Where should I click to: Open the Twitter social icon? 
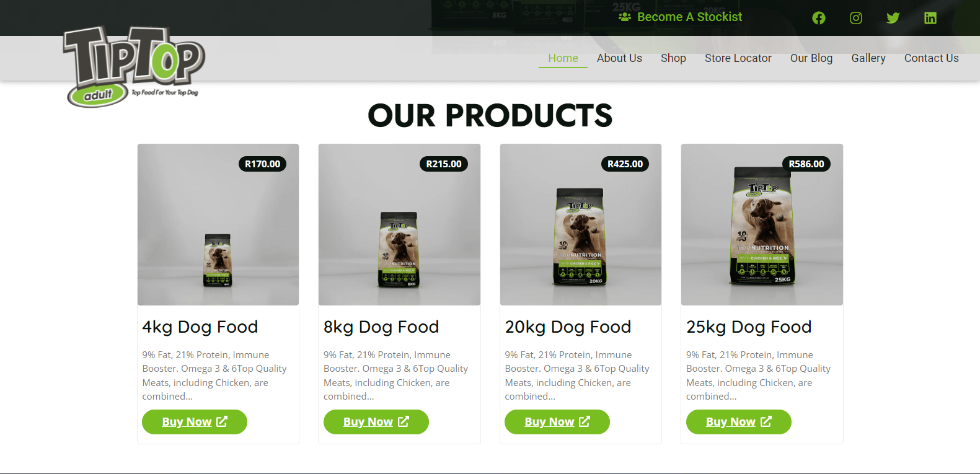(x=893, y=18)
